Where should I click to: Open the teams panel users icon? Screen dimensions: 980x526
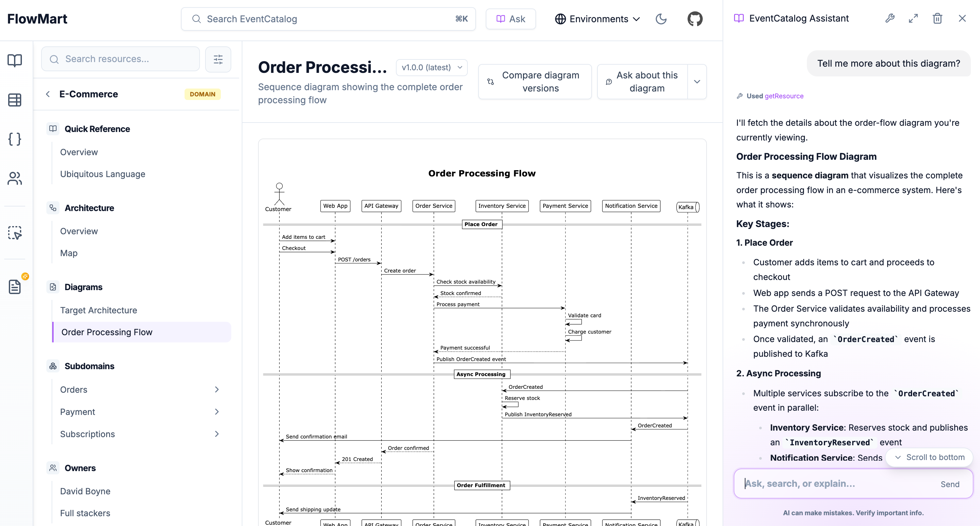[14, 178]
